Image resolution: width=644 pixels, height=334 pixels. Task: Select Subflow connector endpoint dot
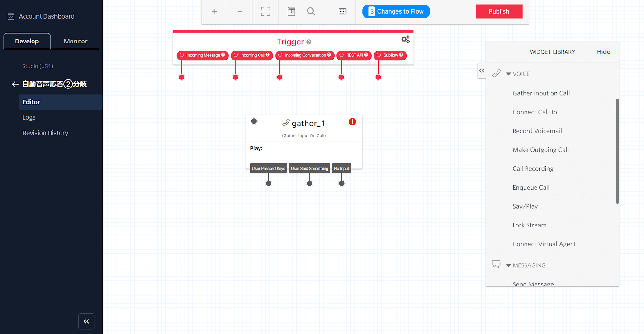coord(378,77)
